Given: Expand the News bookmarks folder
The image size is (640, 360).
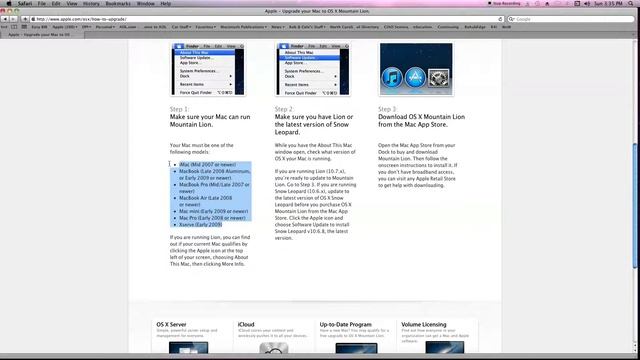Looking at the screenshot, I should point(278,27).
